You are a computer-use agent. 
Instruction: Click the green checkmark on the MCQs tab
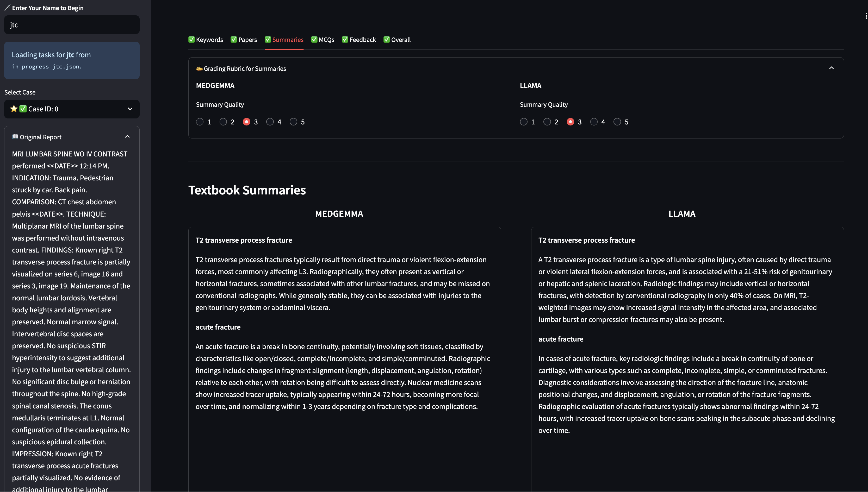[x=314, y=40]
